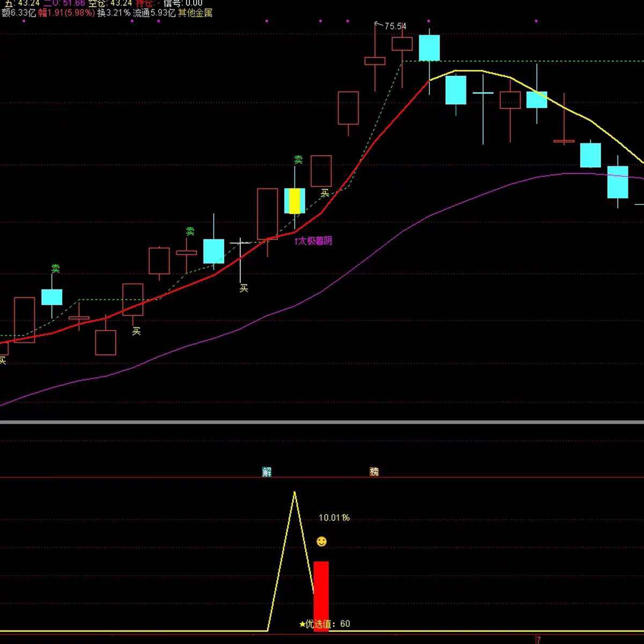The height and width of the screenshot is (644, 644).
Task: Click the apex of the yellow indicator spike
Action: click(294, 492)
